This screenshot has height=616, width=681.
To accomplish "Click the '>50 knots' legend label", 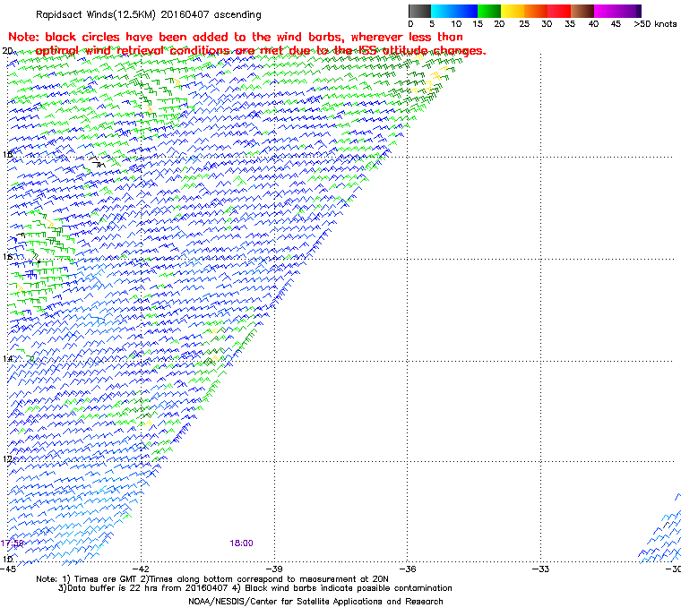I will coord(655,24).
